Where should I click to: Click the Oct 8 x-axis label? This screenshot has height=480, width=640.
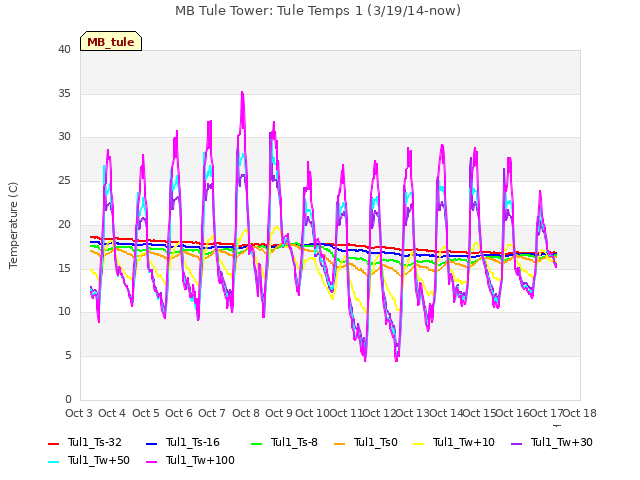pyautogui.click(x=246, y=413)
